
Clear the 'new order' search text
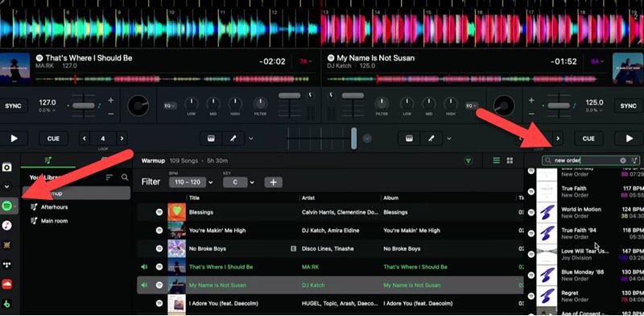623,160
